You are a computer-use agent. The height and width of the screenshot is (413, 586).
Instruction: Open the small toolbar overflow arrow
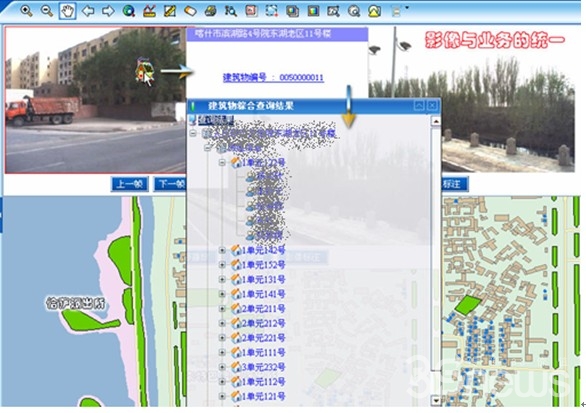(x=407, y=7)
